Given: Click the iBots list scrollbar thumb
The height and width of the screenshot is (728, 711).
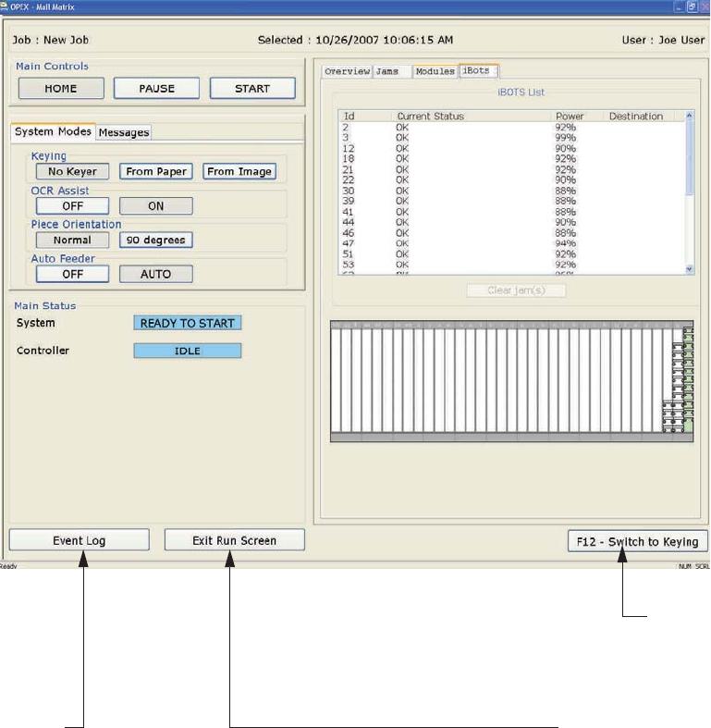Looking at the screenshot, I should pyautogui.click(x=689, y=158).
